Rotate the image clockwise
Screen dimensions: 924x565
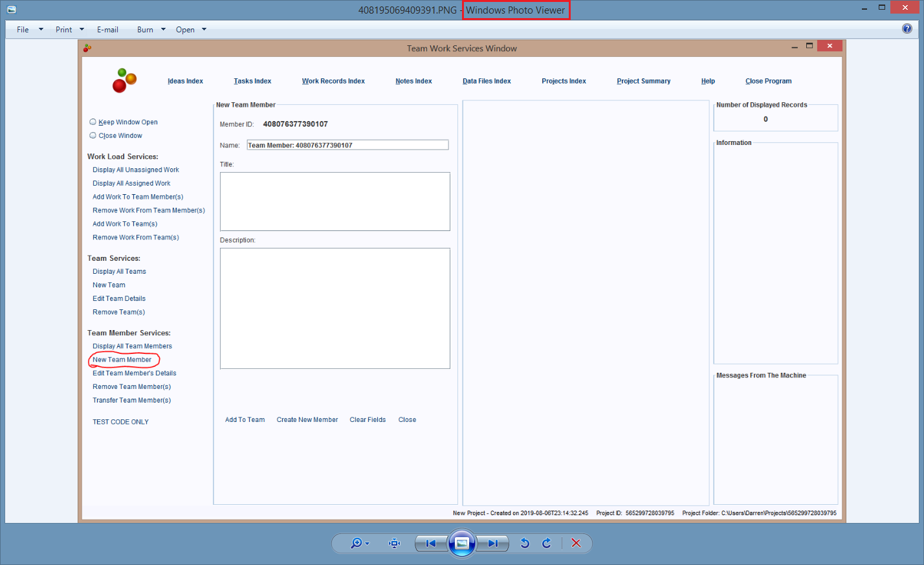(547, 544)
